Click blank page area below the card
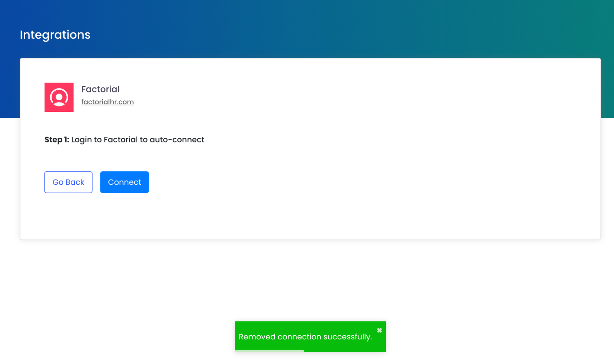This screenshot has height=364, width=614. coord(123,292)
